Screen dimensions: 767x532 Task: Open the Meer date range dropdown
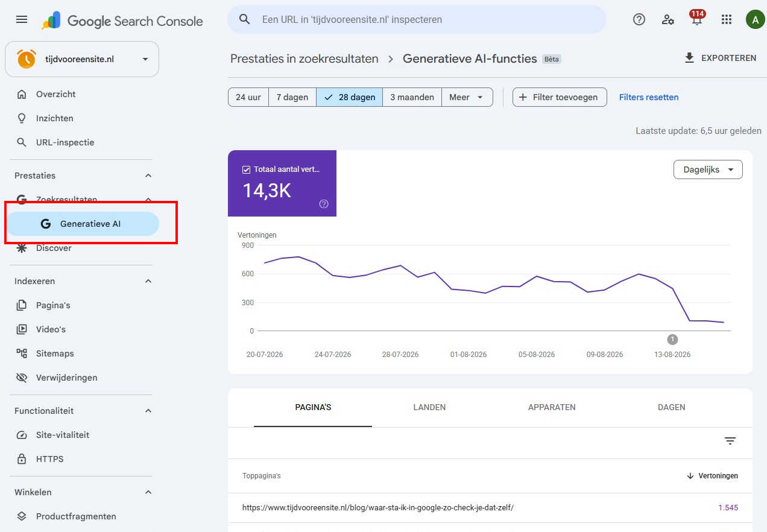[x=467, y=97]
